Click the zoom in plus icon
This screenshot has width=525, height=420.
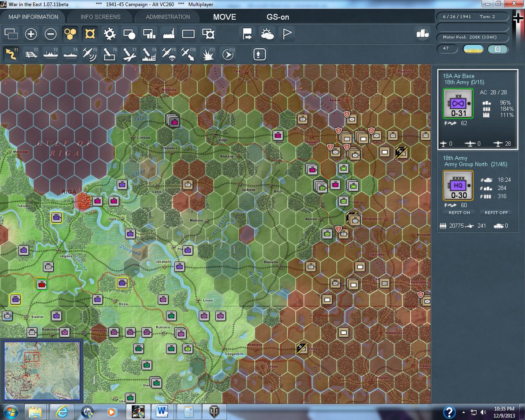(x=31, y=34)
